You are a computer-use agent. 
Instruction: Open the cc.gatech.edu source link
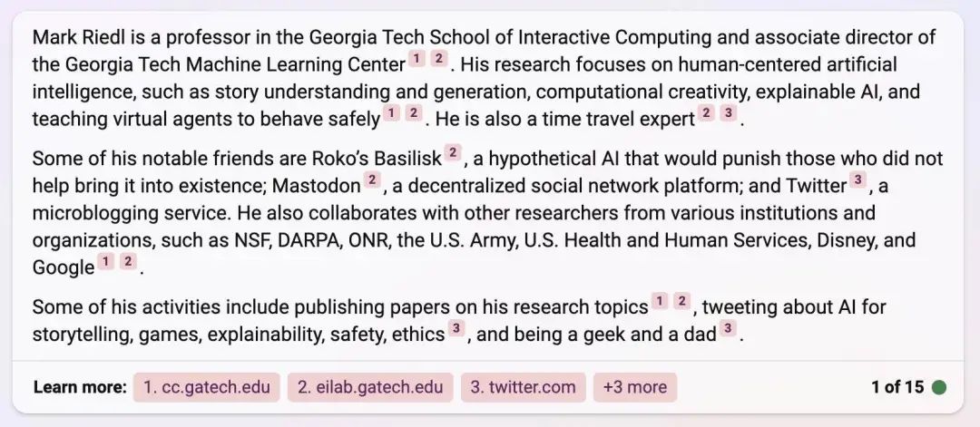(x=207, y=387)
